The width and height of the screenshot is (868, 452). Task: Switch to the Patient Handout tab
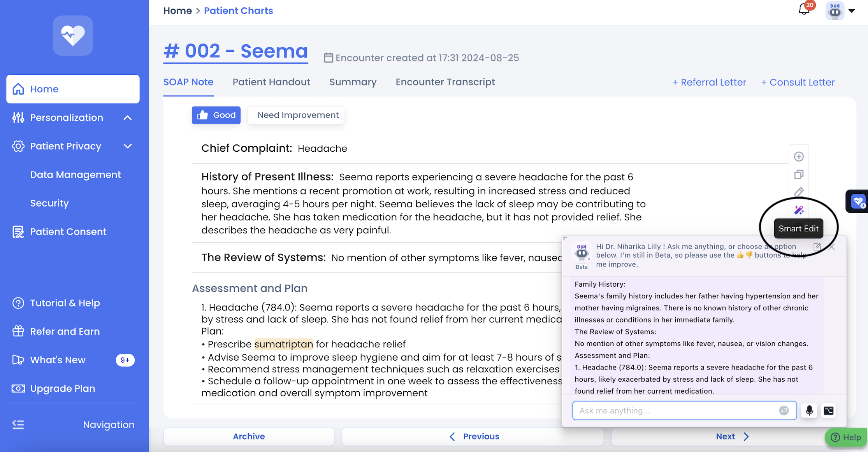pos(271,82)
